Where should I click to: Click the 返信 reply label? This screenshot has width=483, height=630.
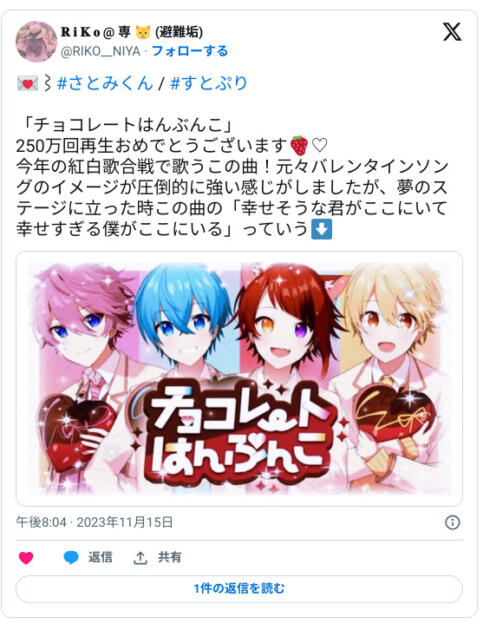coord(100,557)
